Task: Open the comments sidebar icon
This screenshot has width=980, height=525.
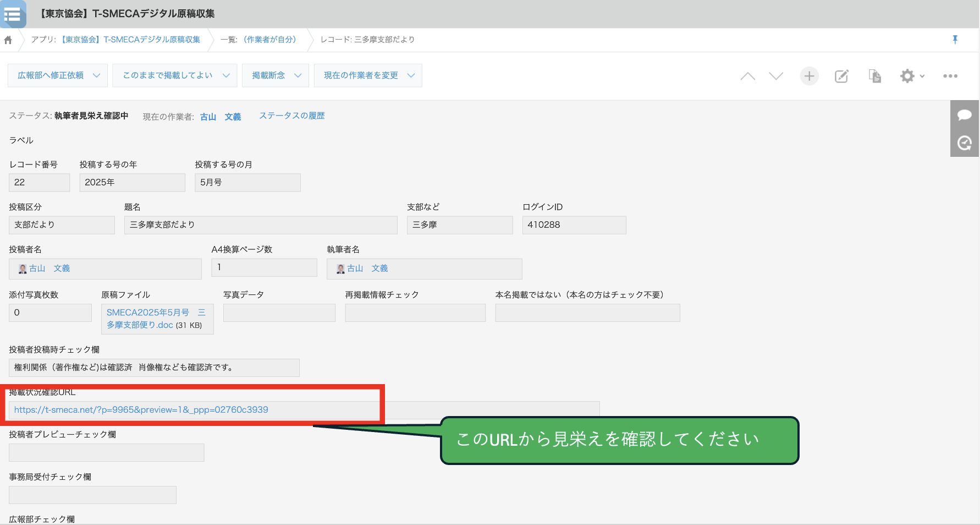Action: click(965, 115)
